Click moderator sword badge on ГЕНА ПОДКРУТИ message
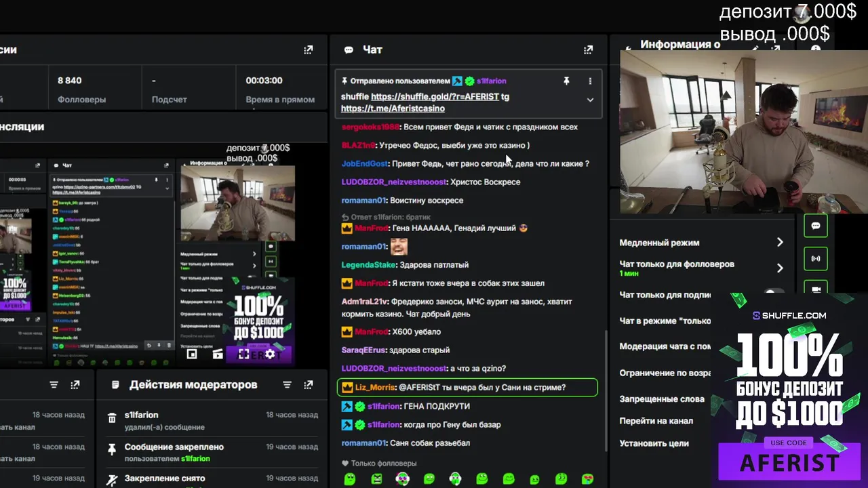 click(x=347, y=406)
